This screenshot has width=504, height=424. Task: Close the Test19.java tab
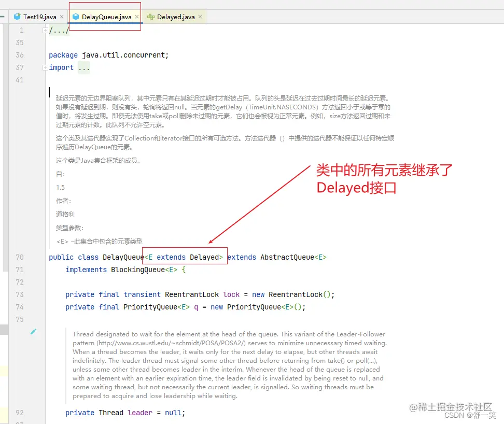coord(62,17)
